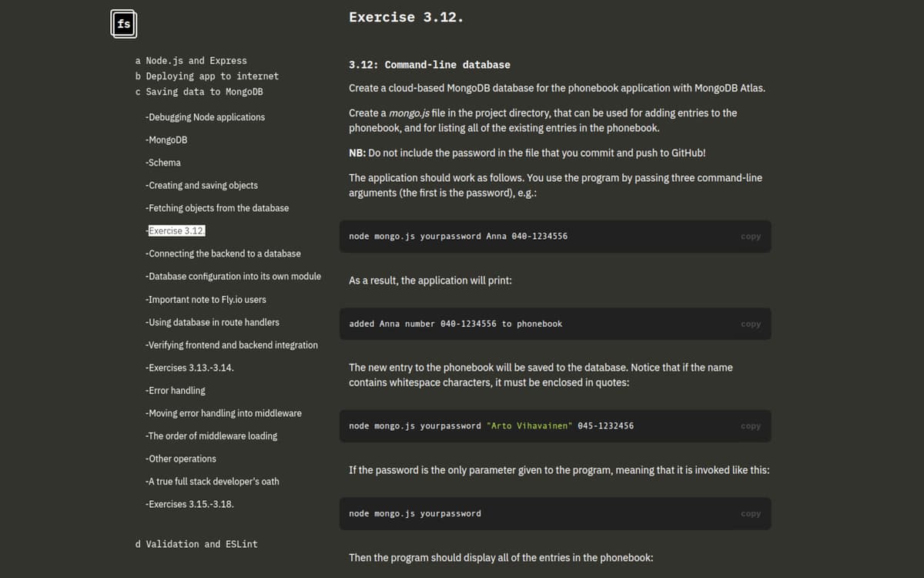Open the 'Debugging Node applications' section
Image resolution: width=924 pixels, height=578 pixels.
tap(205, 116)
